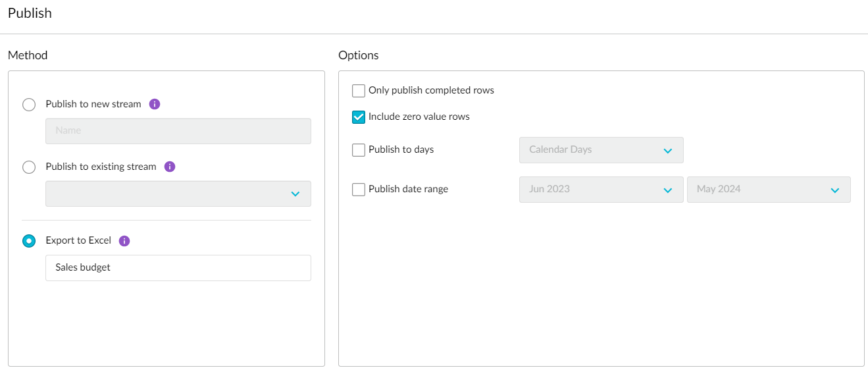Screen dimensions: 868x370
Task: Click the 'Only publish completed rows' label text
Action: [431, 90]
